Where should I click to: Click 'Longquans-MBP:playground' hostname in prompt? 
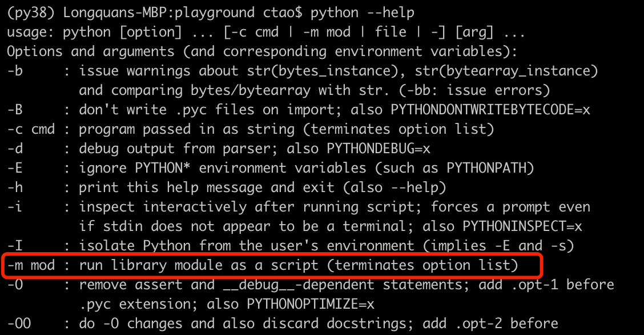click(x=159, y=13)
